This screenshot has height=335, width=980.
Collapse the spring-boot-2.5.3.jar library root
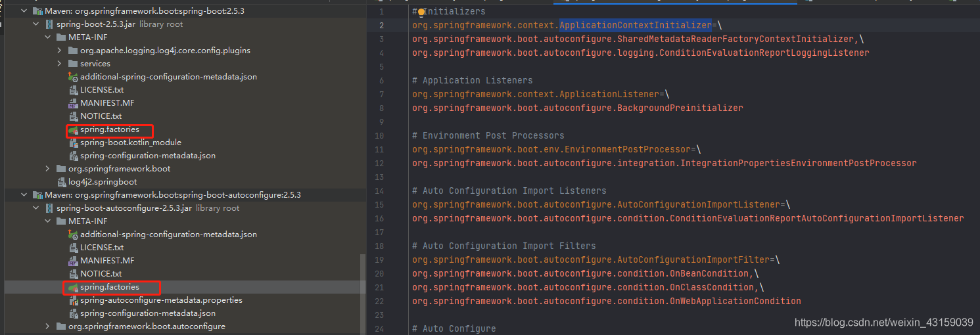click(x=36, y=24)
